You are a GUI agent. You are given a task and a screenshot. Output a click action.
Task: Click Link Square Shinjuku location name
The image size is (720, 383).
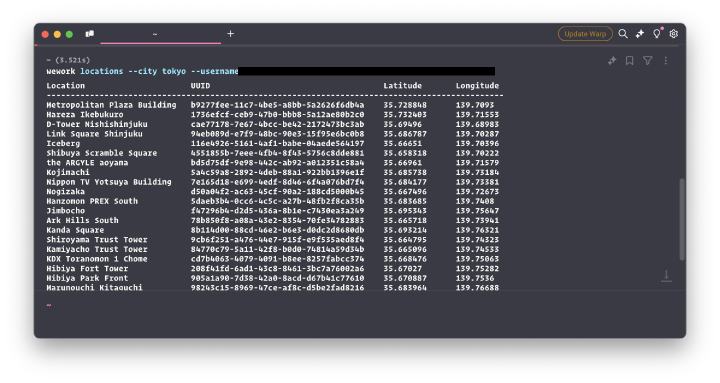[95, 134]
